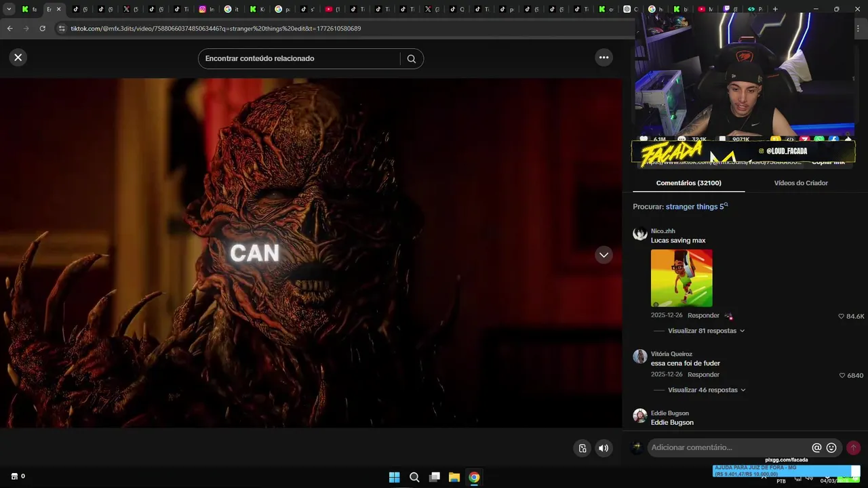Open Windows taskbar search
This screenshot has height=488, width=868.
coord(414,477)
